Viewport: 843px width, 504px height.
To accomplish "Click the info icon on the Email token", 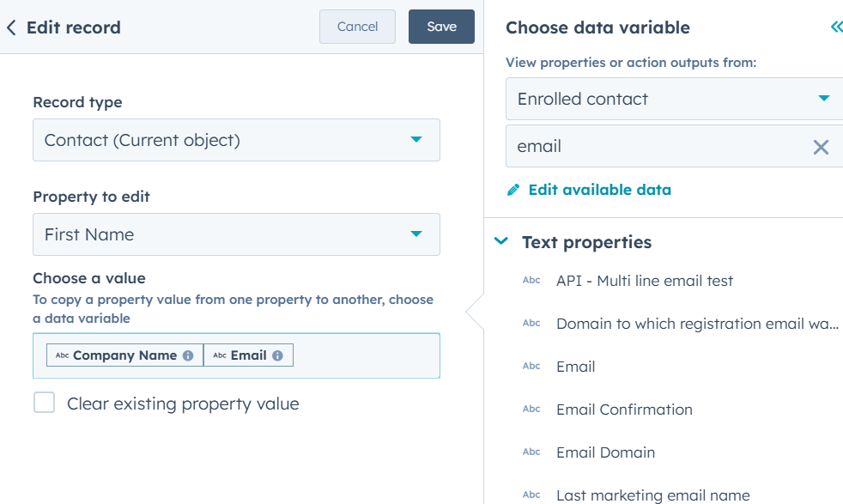I will click(279, 355).
